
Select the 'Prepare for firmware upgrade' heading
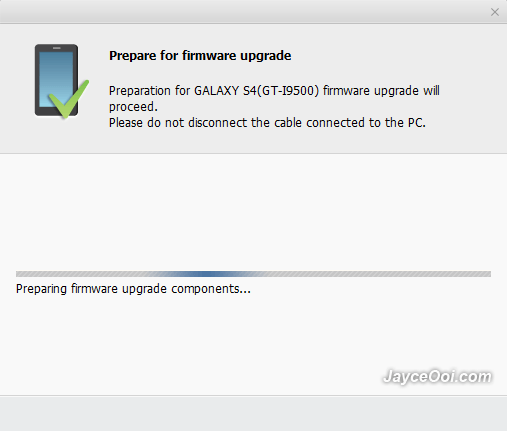click(x=200, y=56)
